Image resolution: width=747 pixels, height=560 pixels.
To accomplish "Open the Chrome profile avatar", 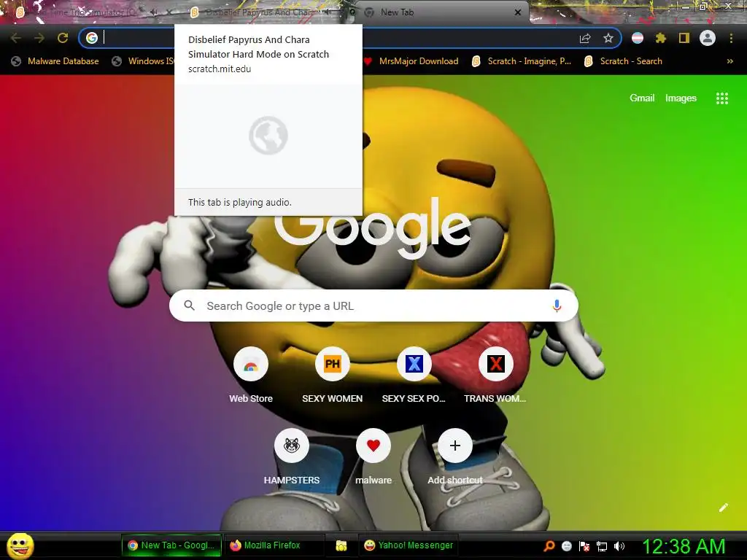I will click(708, 38).
